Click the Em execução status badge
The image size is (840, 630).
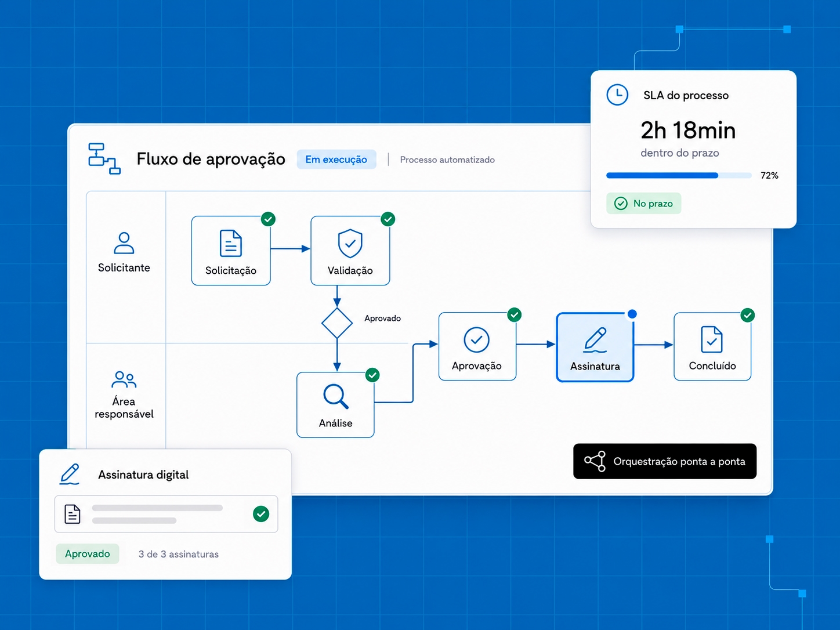click(x=336, y=160)
